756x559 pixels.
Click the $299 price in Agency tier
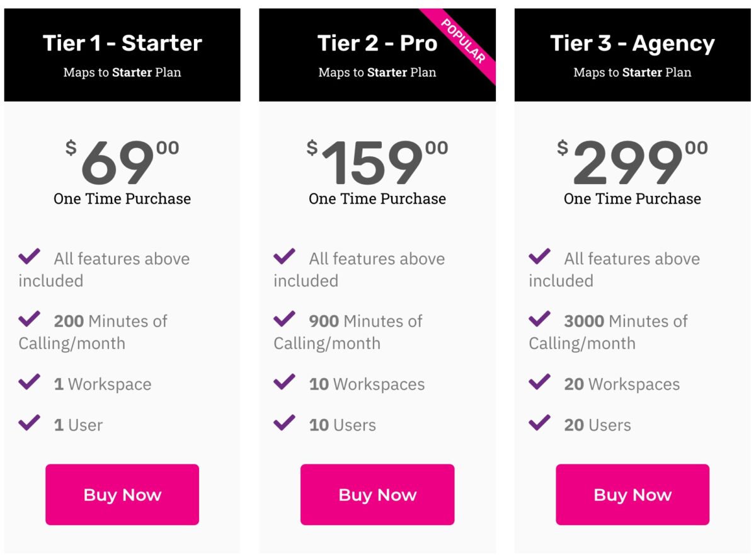[x=633, y=164]
